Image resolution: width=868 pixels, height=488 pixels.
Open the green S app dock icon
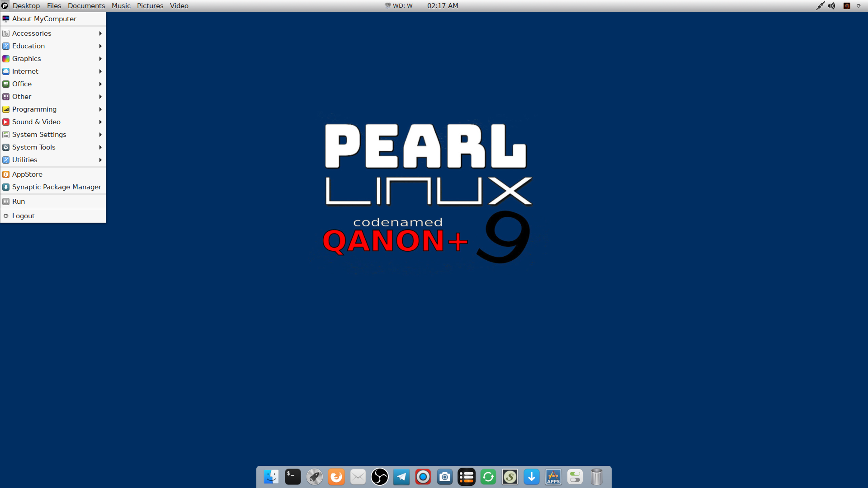[510, 477]
